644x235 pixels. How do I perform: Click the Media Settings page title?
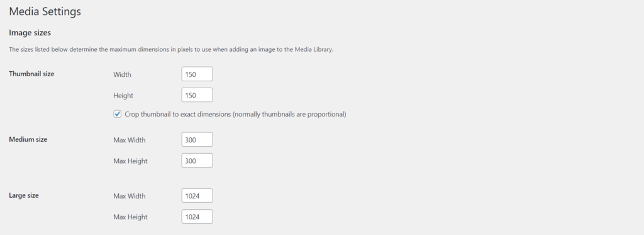tap(45, 11)
